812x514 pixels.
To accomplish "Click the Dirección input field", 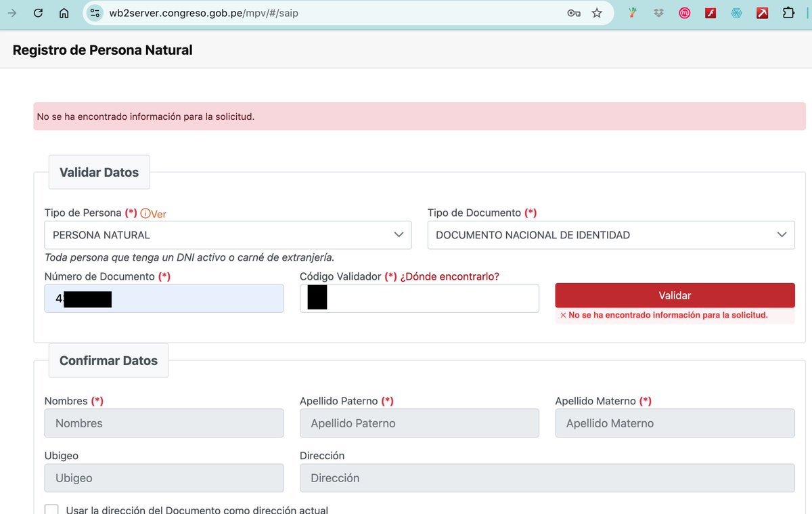I will (x=547, y=477).
